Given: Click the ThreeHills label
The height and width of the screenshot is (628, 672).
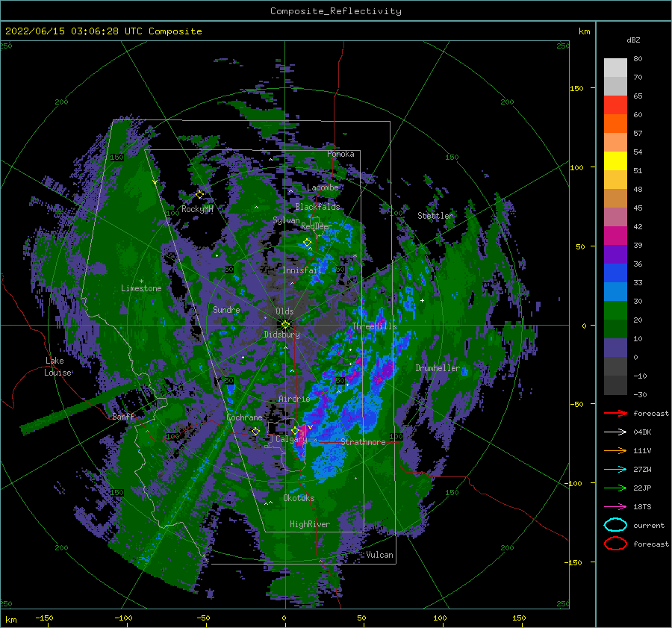Looking at the screenshot, I should [x=375, y=326].
